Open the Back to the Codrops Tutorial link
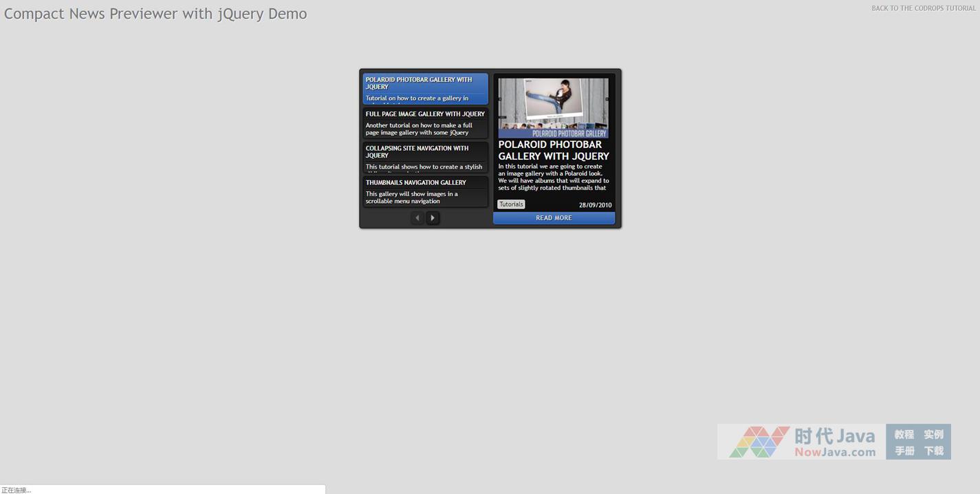Image resolution: width=980 pixels, height=494 pixels. click(923, 8)
